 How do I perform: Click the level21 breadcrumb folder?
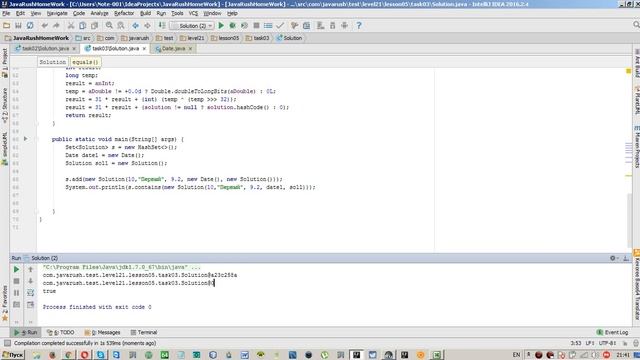(x=192, y=38)
